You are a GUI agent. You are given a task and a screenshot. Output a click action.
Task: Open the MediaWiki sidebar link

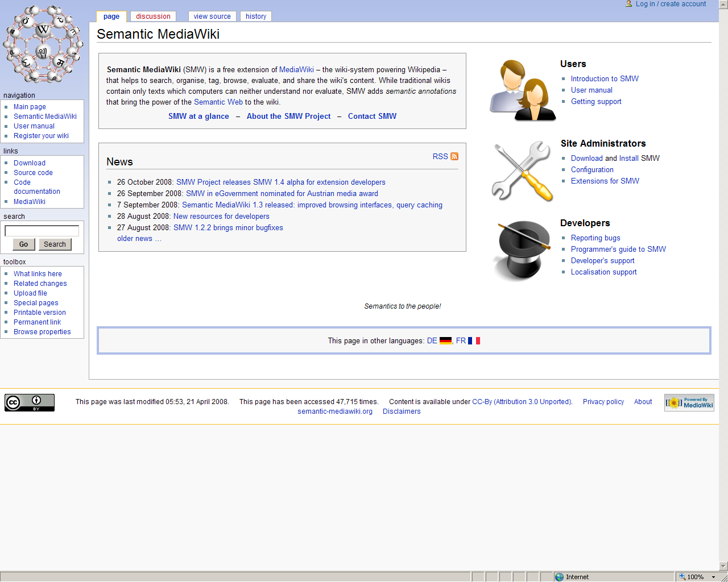(x=30, y=202)
